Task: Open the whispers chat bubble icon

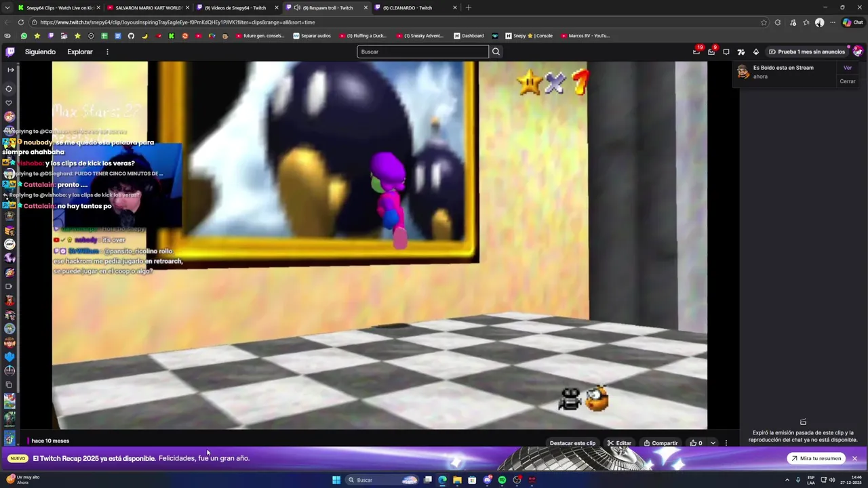Action: (726, 52)
